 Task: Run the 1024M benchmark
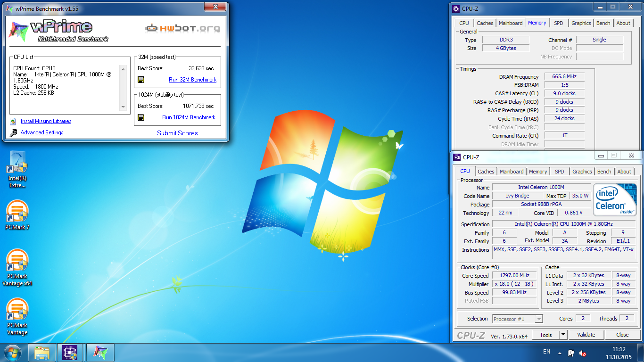point(189,117)
